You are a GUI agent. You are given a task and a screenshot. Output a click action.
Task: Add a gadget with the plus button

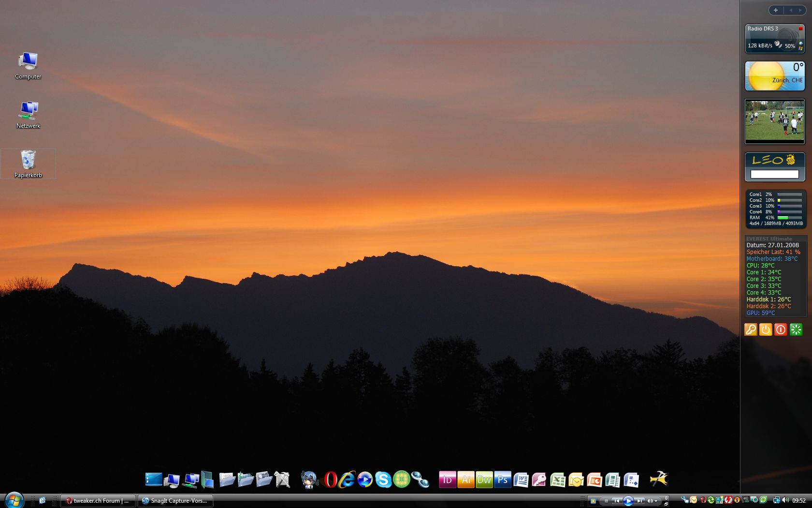776,10
